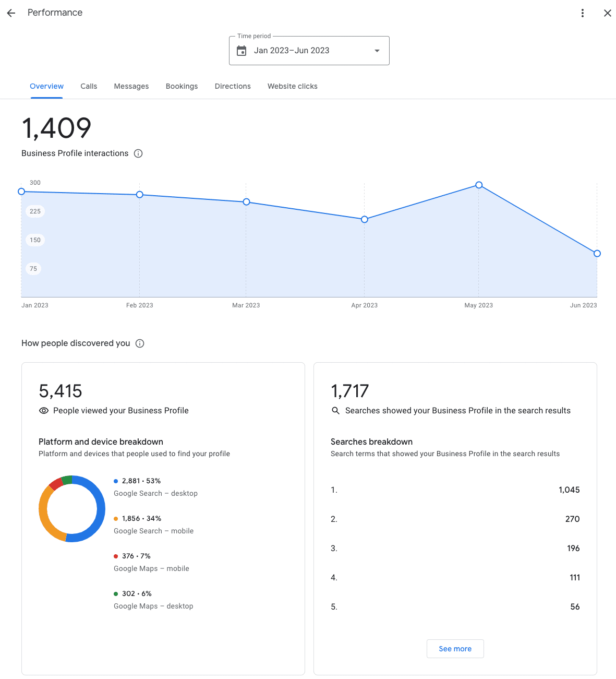616x679 pixels.
Task: Close the Performance panel with X
Action: (x=608, y=13)
